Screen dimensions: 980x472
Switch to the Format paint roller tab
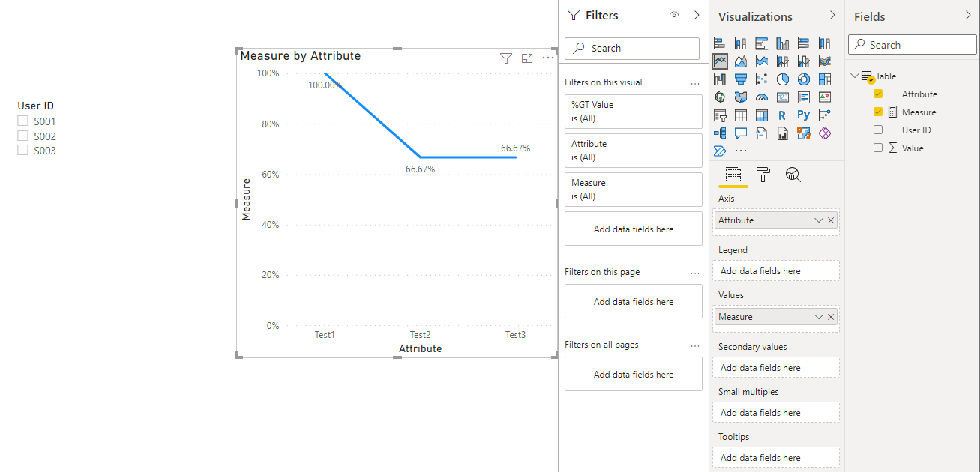pyautogui.click(x=763, y=175)
